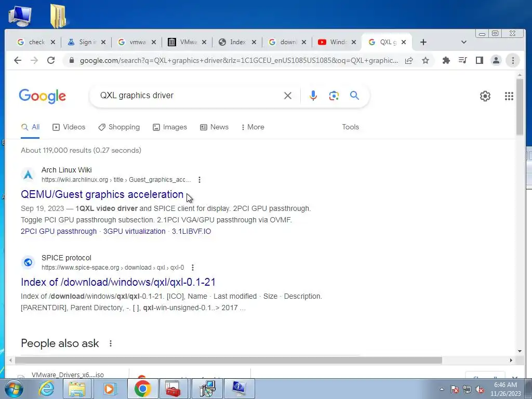Submit search with the magnifier icon
532x399 pixels.
point(354,96)
